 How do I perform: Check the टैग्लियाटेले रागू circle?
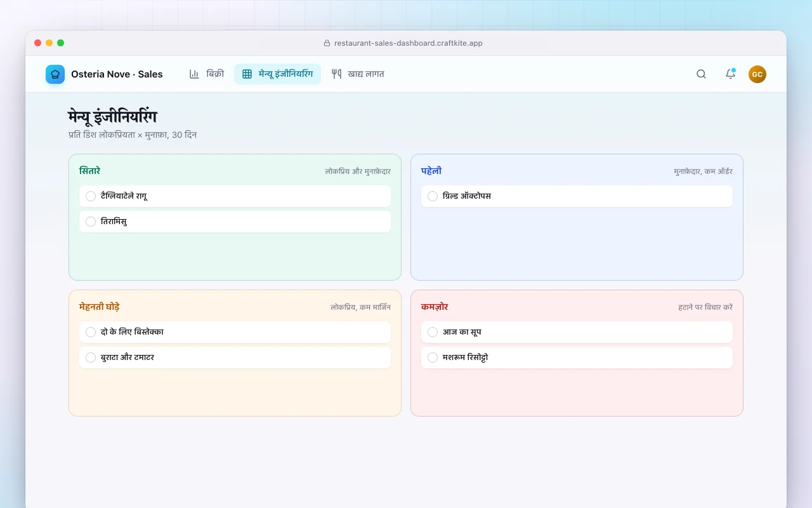tap(91, 196)
